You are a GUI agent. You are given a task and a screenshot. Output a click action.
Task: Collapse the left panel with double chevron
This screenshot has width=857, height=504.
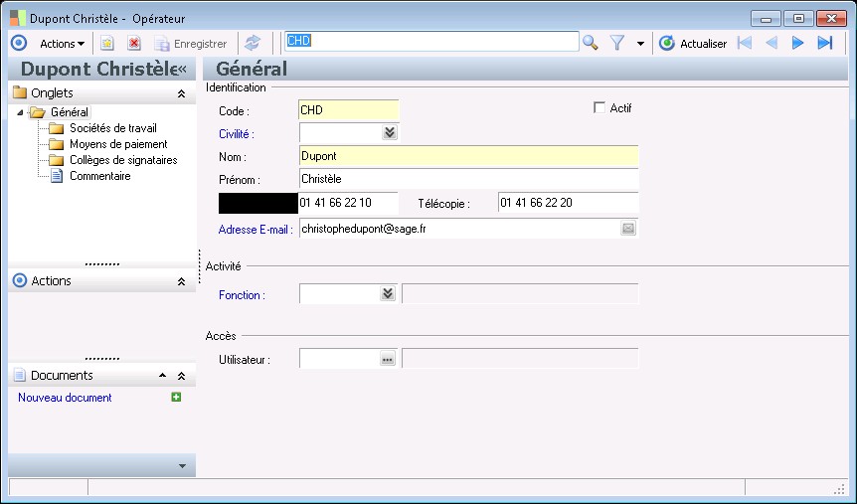click(x=183, y=69)
